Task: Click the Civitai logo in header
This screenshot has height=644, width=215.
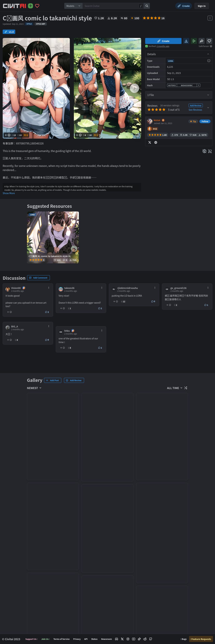Action: pyautogui.click(x=14, y=6)
